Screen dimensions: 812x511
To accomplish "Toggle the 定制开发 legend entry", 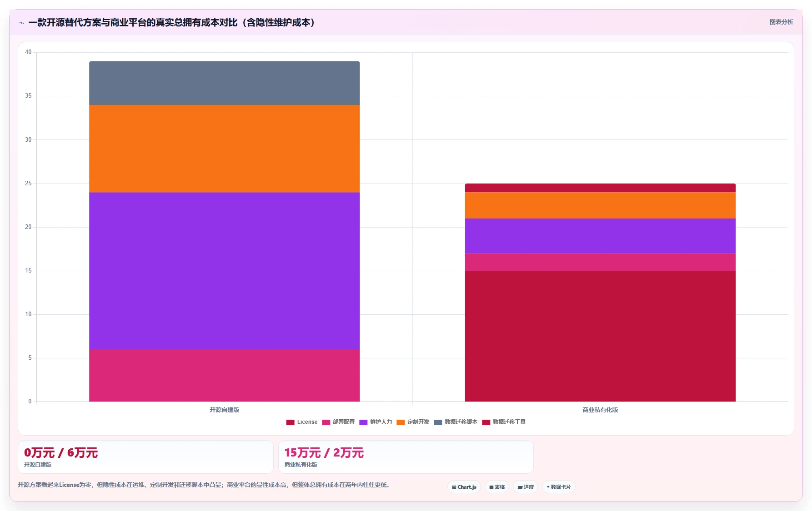I will point(413,422).
